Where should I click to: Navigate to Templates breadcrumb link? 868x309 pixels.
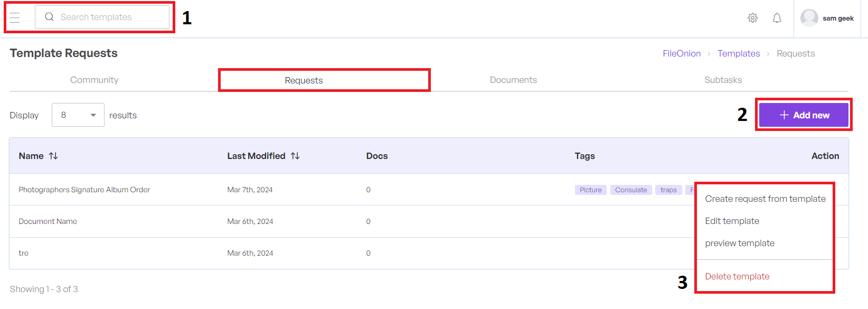pyautogui.click(x=738, y=53)
